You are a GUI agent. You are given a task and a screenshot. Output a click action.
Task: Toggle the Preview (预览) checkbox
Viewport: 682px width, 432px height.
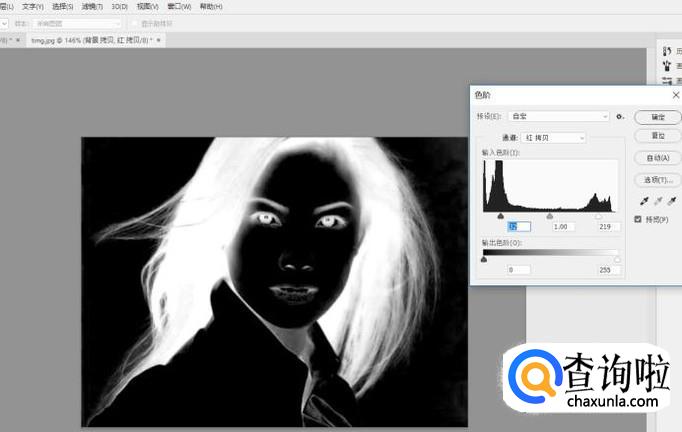pos(640,219)
